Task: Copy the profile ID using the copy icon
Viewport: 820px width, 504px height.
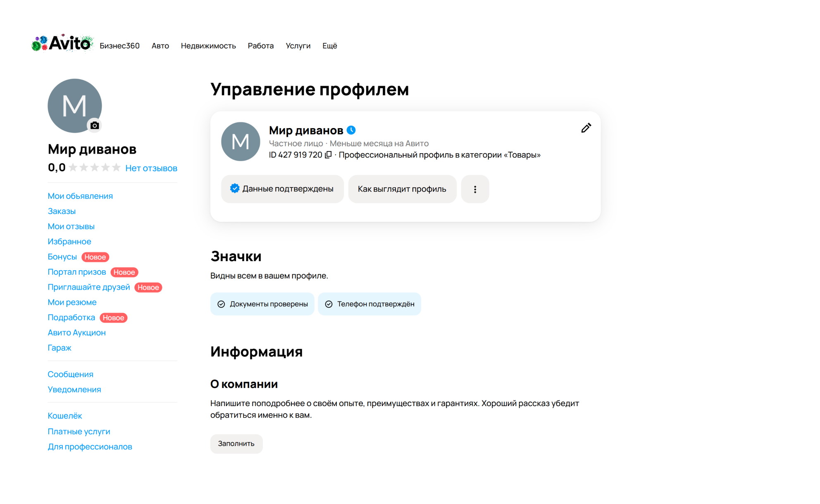Action: 328,155
